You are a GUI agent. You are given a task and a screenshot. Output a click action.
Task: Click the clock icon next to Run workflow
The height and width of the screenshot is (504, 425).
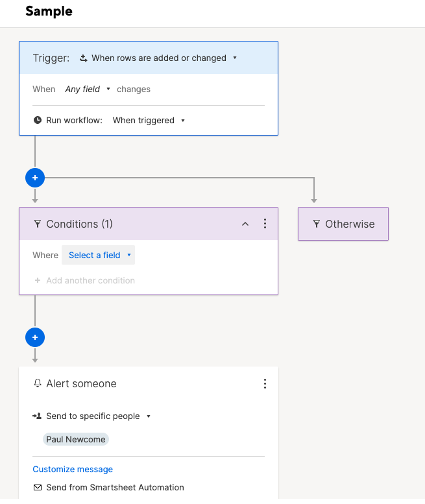click(38, 120)
